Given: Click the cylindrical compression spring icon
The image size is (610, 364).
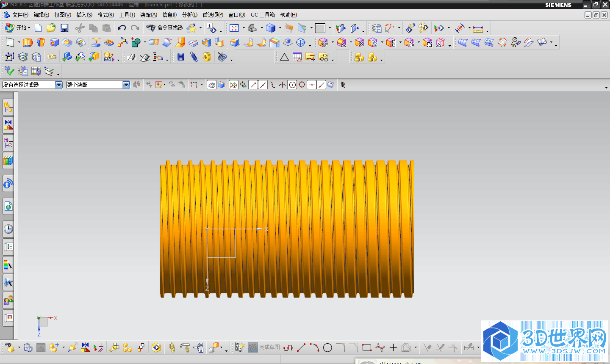Looking at the screenshot, I should coord(181,57).
